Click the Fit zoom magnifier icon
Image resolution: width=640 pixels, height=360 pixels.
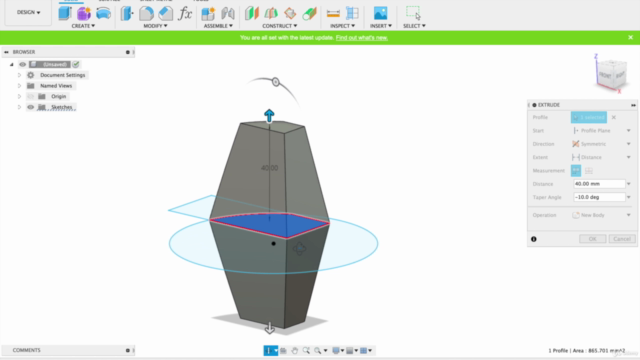[x=318, y=350]
